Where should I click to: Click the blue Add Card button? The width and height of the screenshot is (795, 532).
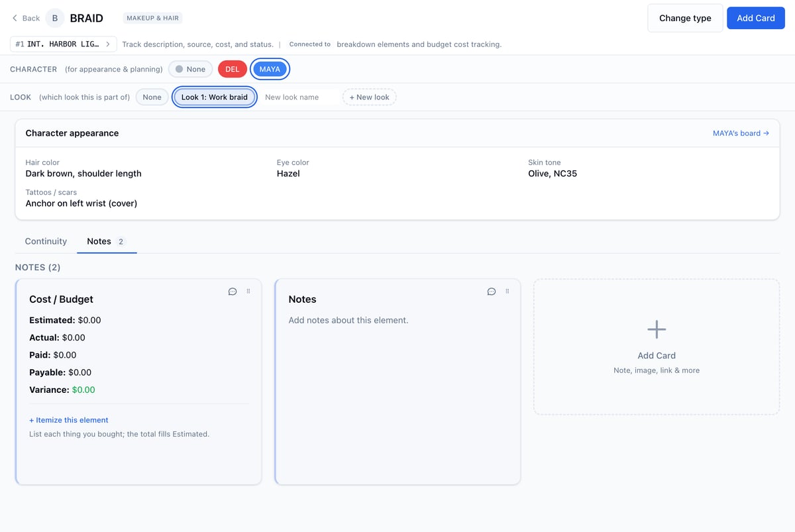(756, 18)
